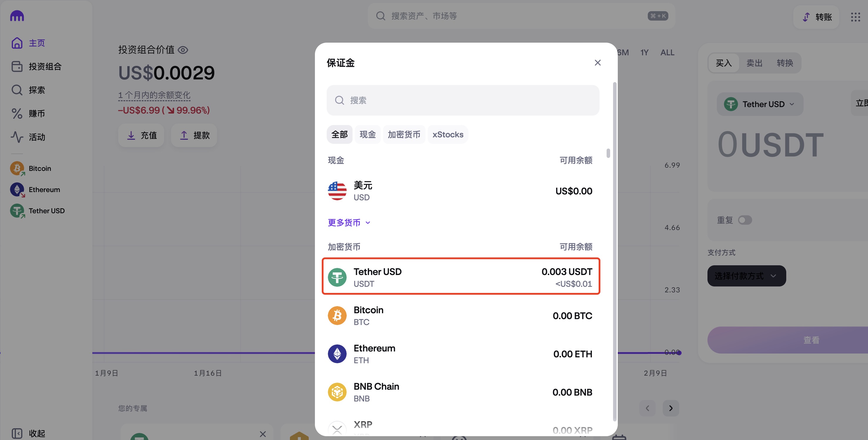Image resolution: width=868 pixels, height=440 pixels.
Task: Click the 转账 transfer button
Action: point(817,17)
